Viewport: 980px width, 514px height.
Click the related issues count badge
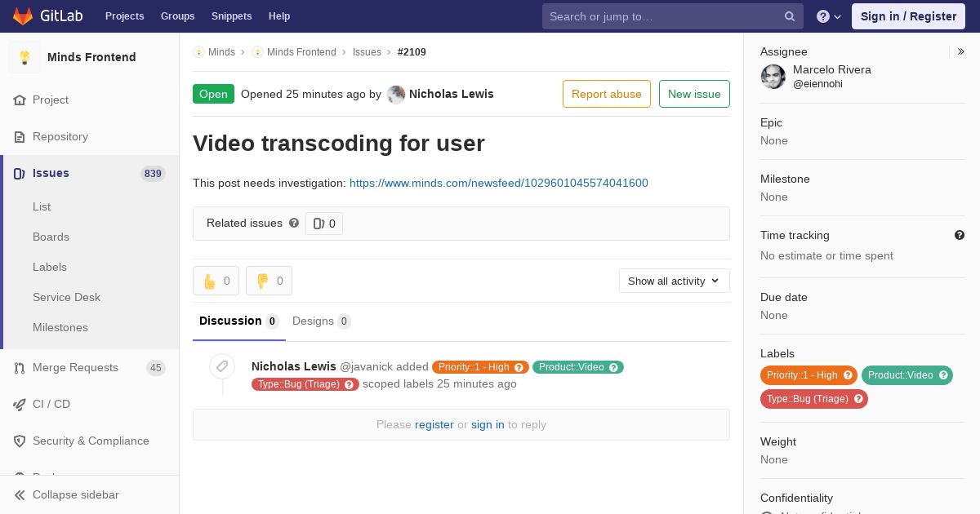324,224
